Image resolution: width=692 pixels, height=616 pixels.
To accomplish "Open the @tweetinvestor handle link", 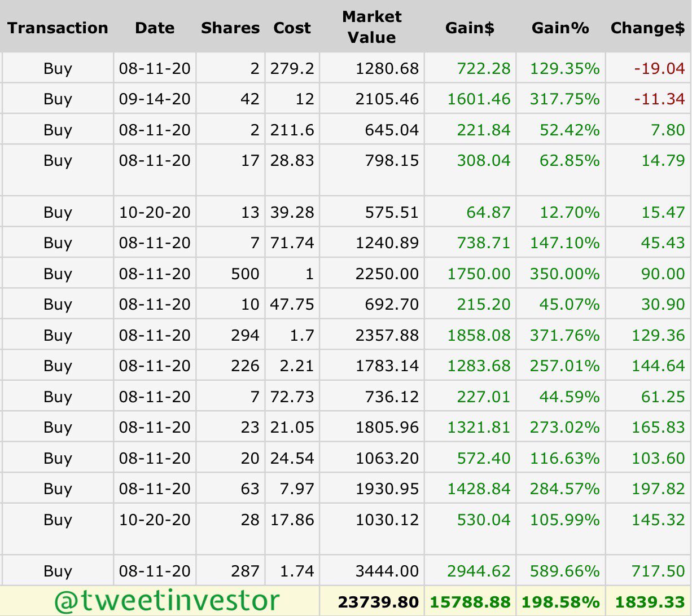I will 167,601.
